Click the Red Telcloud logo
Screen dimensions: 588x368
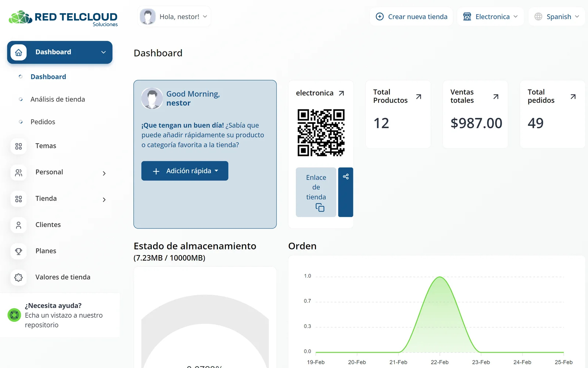pyautogui.click(x=63, y=18)
